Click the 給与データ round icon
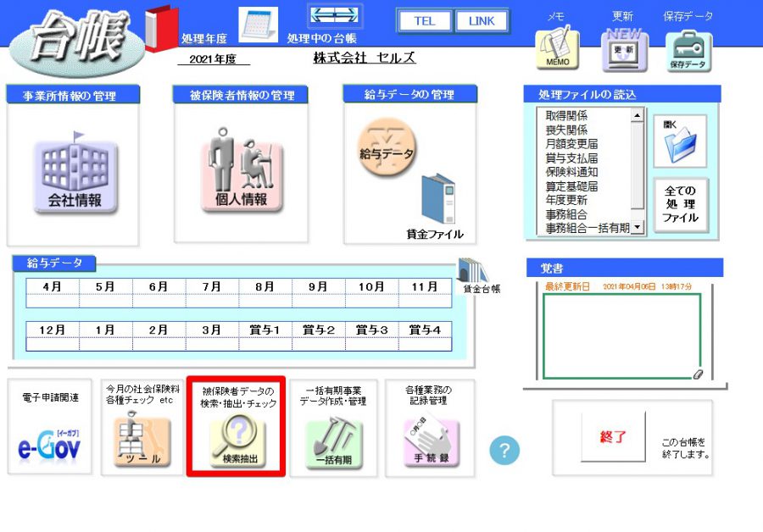This screenshot has height=532, width=763. (x=387, y=148)
